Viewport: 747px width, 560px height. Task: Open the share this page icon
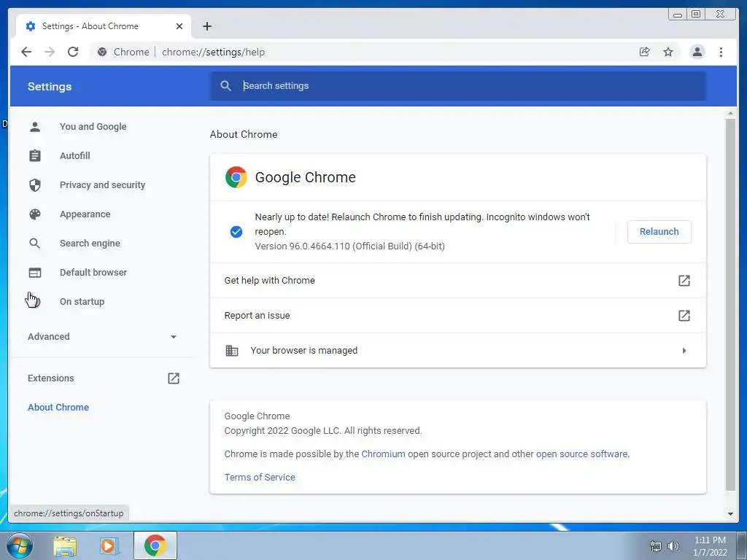pos(645,52)
